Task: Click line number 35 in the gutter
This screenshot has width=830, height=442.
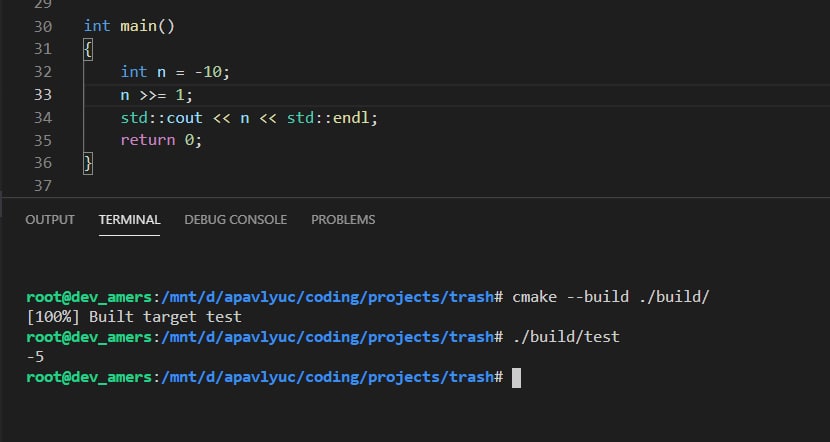Action: pyautogui.click(x=43, y=140)
